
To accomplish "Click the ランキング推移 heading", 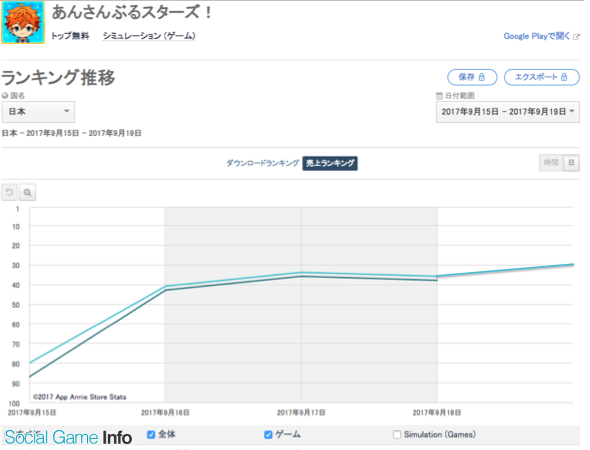I will point(58,78).
